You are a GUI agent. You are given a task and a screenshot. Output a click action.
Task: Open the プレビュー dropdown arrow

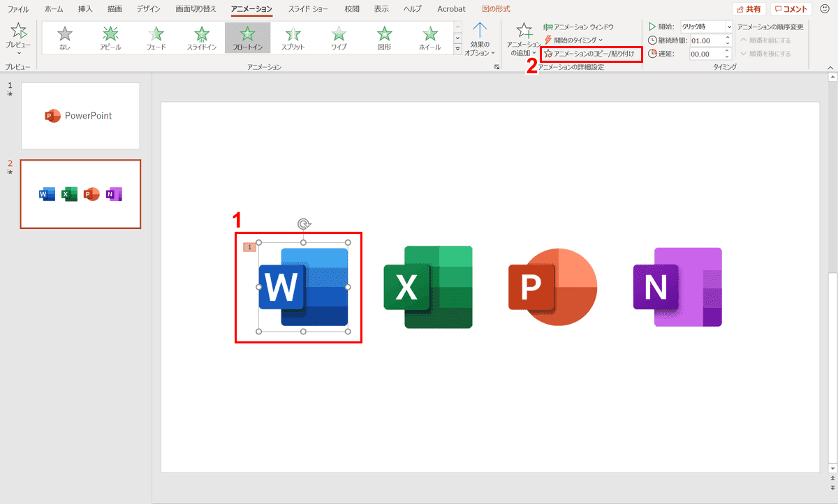[x=18, y=52]
